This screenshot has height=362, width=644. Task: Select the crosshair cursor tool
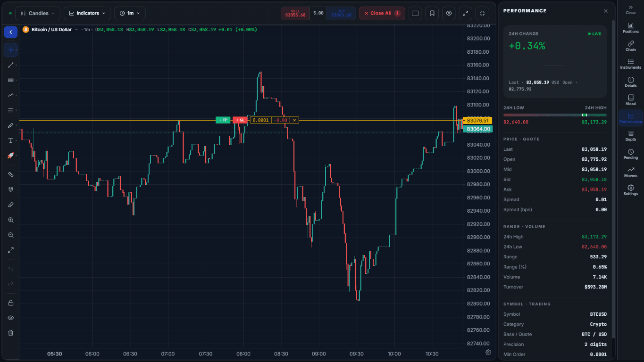[x=11, y=49]
